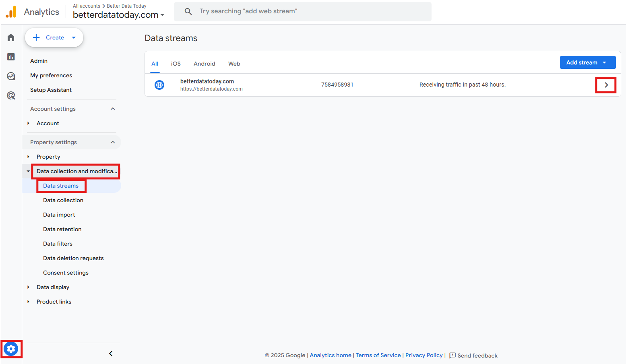Open Data filters

tap(58, 244)
